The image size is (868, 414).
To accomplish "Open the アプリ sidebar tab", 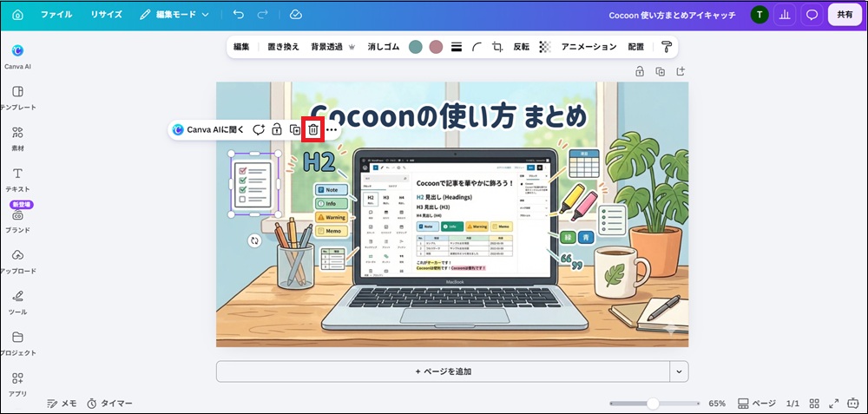I will 17,384.
